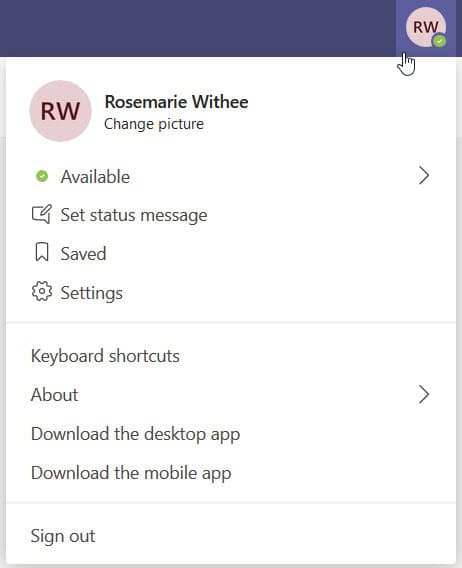This screenshot has height=568, width=462.
Task: Expand the Available status submenu chevron
Action: [x=424, y=176]
